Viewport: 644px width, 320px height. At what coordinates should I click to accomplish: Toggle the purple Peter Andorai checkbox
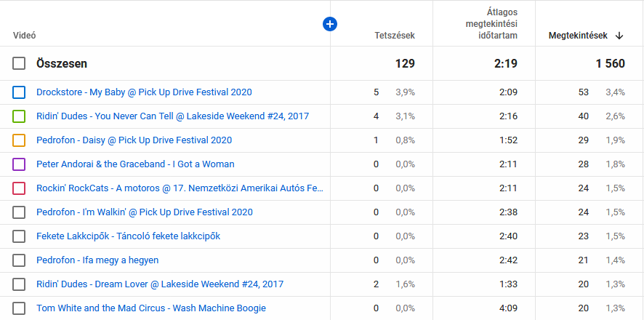point(19,164)
